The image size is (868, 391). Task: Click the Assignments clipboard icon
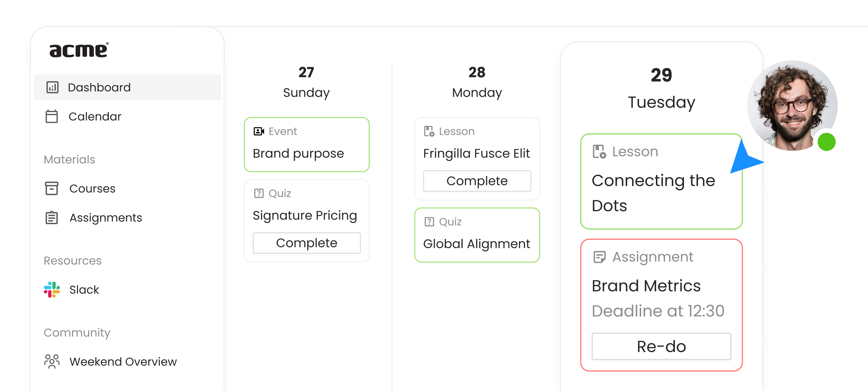pos(52,218)
